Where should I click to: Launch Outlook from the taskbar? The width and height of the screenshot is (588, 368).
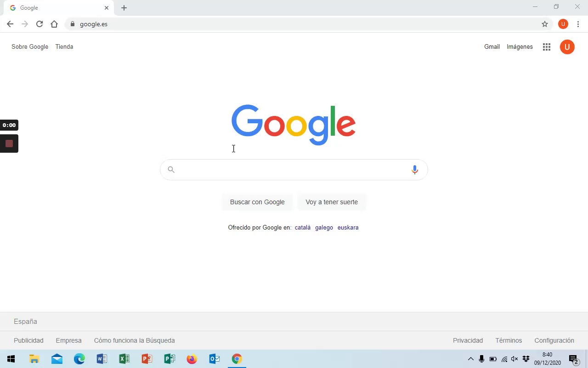pyautogui.click(x=215, y=359)
